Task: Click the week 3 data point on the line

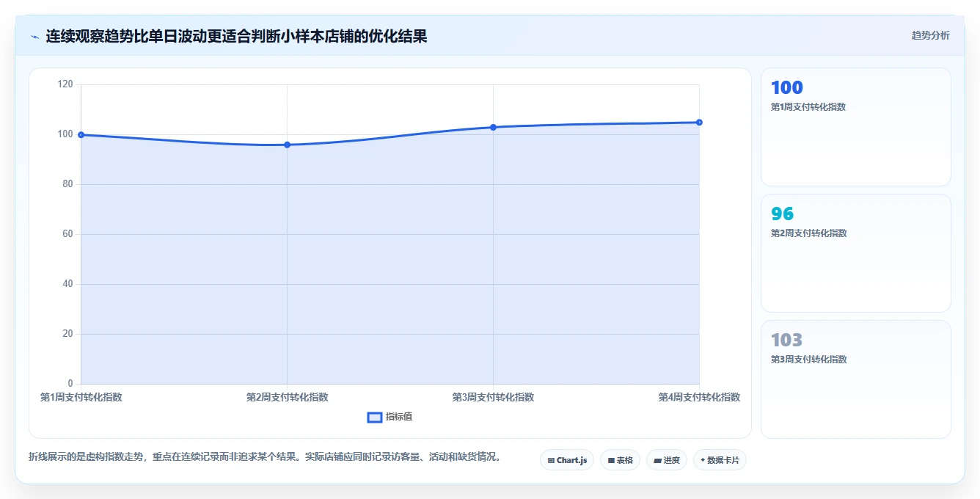Action: 493,128
